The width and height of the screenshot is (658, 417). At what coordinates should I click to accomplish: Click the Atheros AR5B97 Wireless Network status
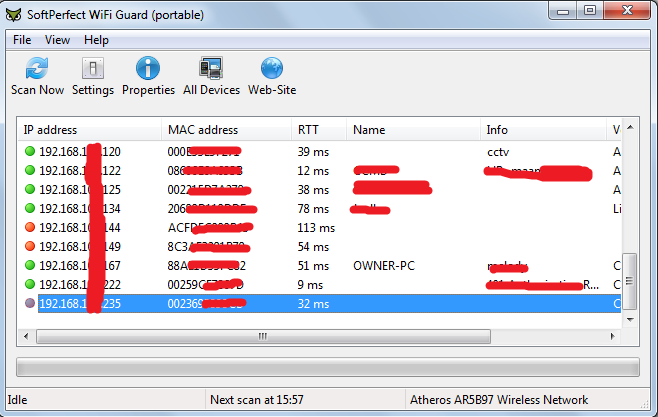coord(499,400)
